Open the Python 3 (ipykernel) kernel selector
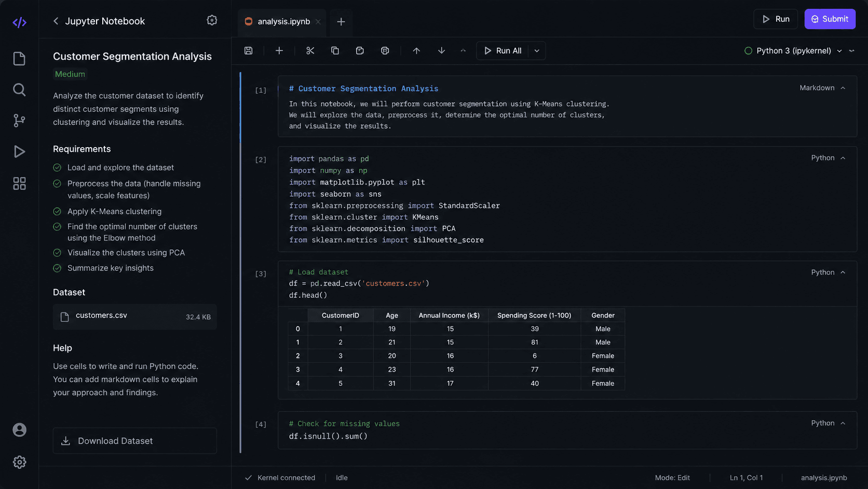This screenshot has width=868, height=489. [793, 50]
